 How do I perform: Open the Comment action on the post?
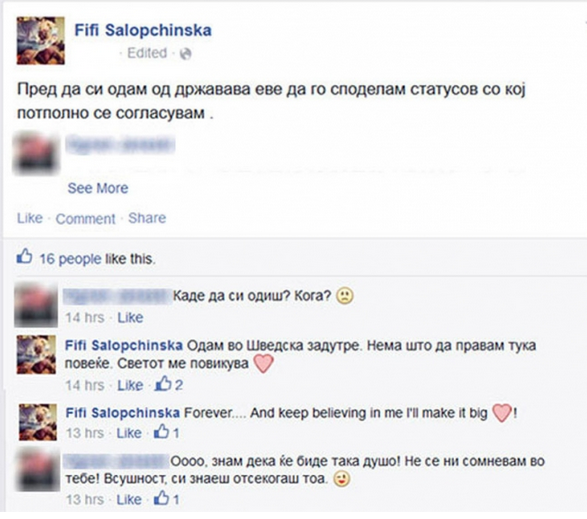(x=85, y=219)
